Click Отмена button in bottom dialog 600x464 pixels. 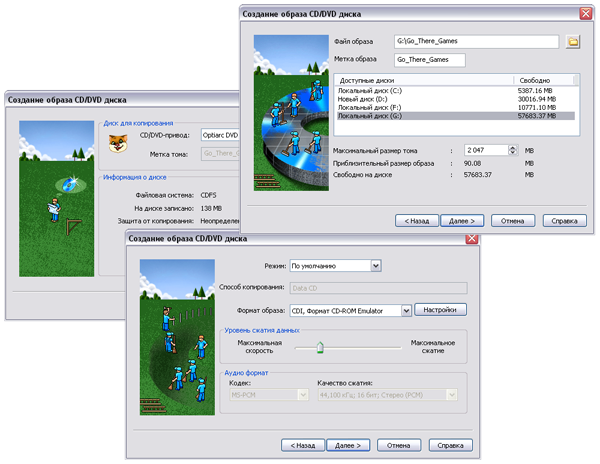tap(399, 445)
